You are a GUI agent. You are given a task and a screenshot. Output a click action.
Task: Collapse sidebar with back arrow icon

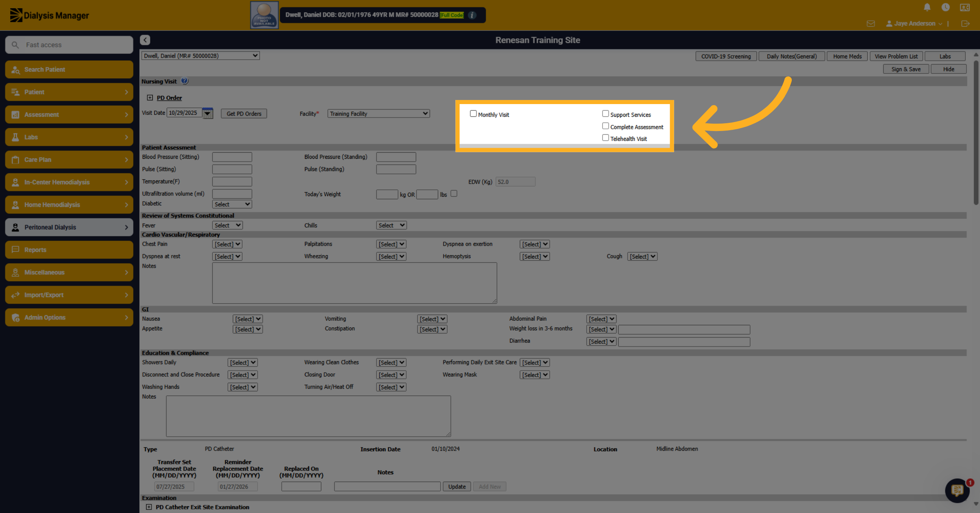pos(145,40)
